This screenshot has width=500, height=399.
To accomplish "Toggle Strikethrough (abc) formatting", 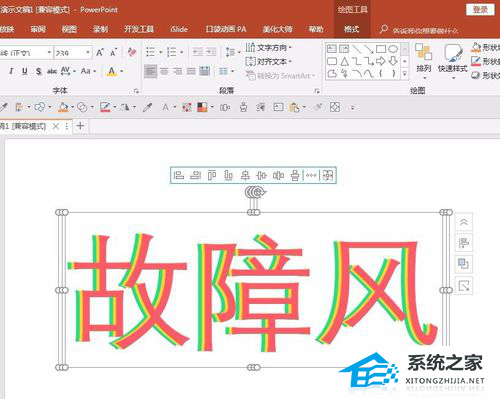I will point(52,71).
